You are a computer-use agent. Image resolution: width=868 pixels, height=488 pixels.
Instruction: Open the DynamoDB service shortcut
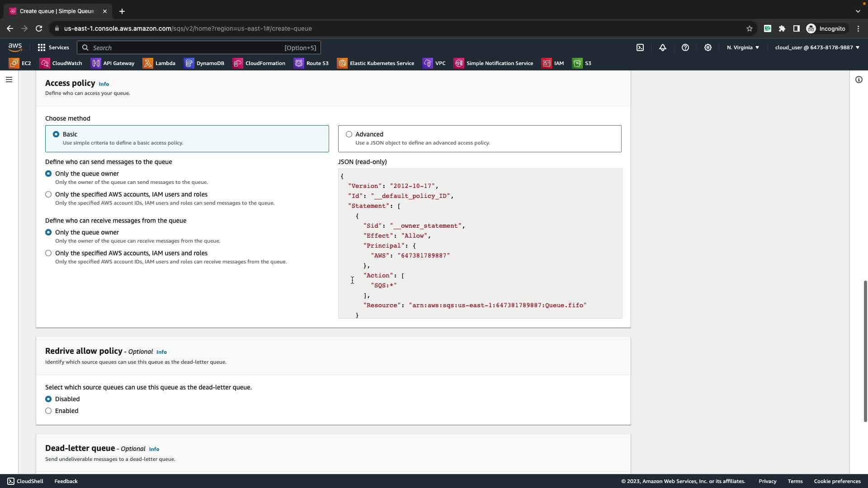(204, 63)
